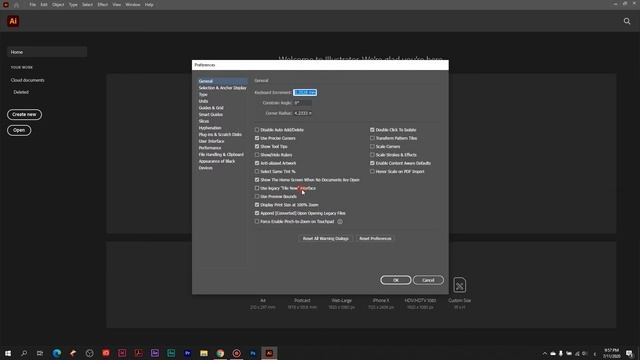Launch Microsoft Edge from the taskbar
640x360 pixels.
(57, 353)
